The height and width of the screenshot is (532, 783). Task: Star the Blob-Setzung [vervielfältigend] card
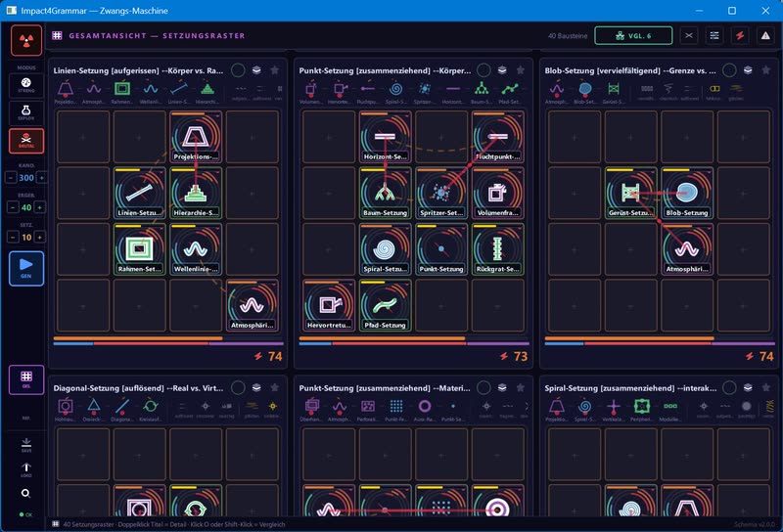pos(766,70)
